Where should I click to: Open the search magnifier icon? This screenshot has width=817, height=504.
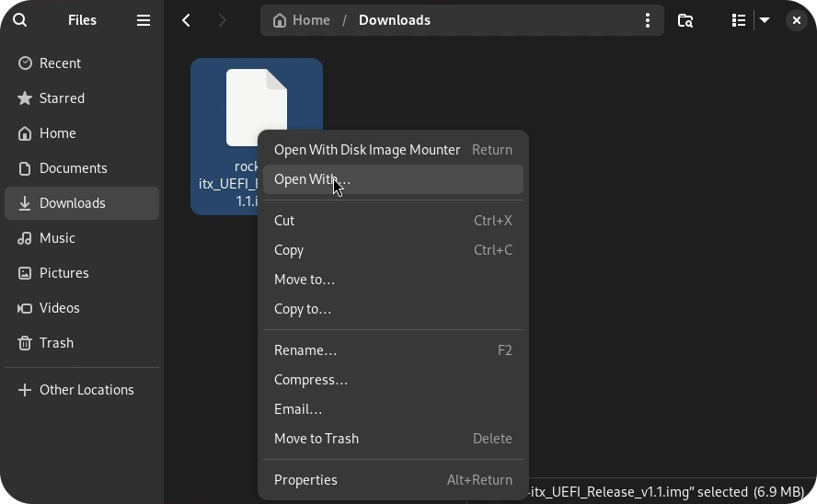20,20
